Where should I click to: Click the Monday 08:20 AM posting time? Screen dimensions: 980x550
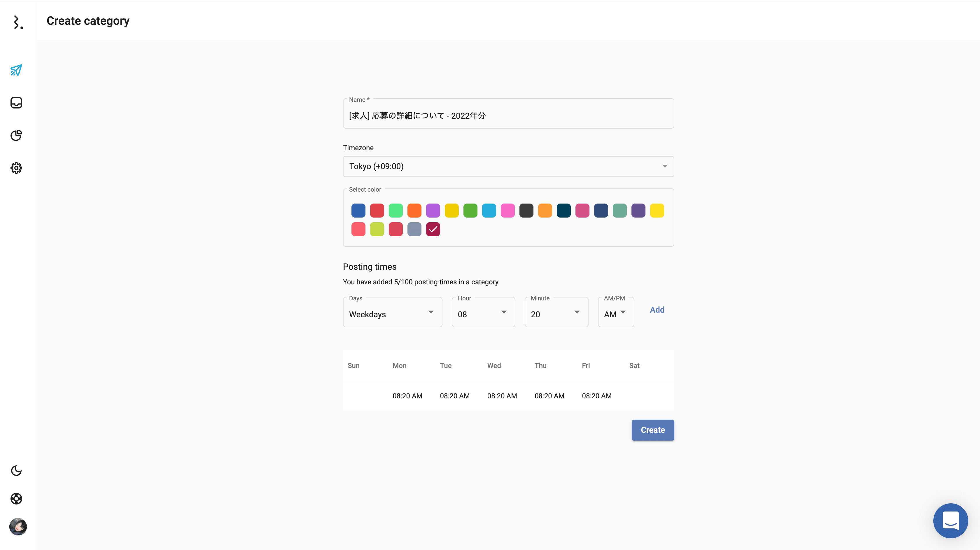(x=407, y=395)
